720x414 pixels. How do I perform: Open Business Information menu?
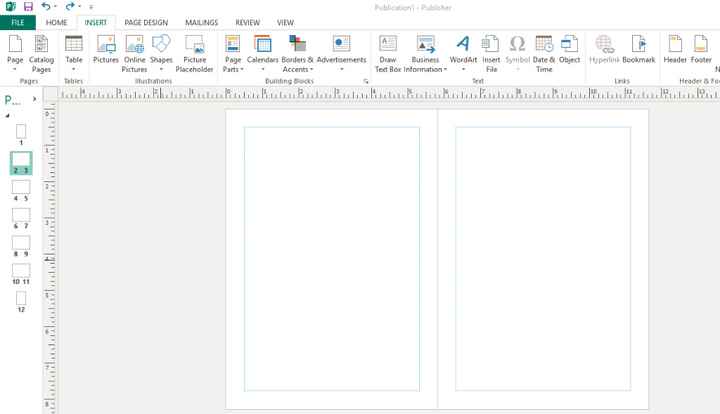pos(425,54)
